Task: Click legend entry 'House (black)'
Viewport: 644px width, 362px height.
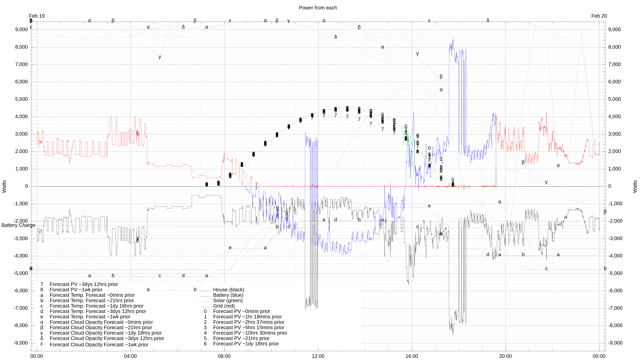Action: tap(229, 290)
